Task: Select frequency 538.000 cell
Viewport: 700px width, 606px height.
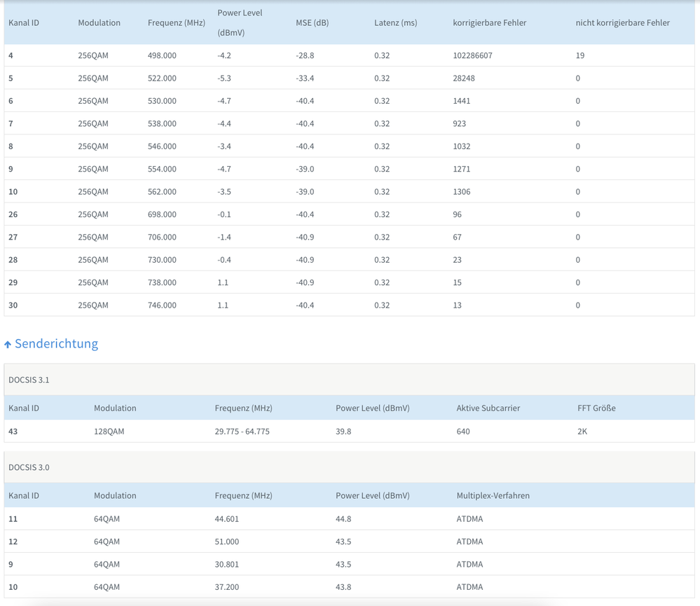Action: point(162,123)
